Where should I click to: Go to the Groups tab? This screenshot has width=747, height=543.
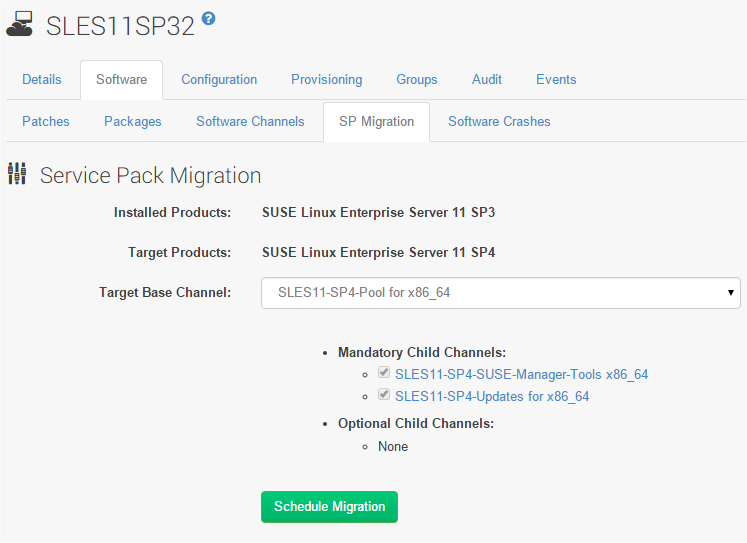417,79
